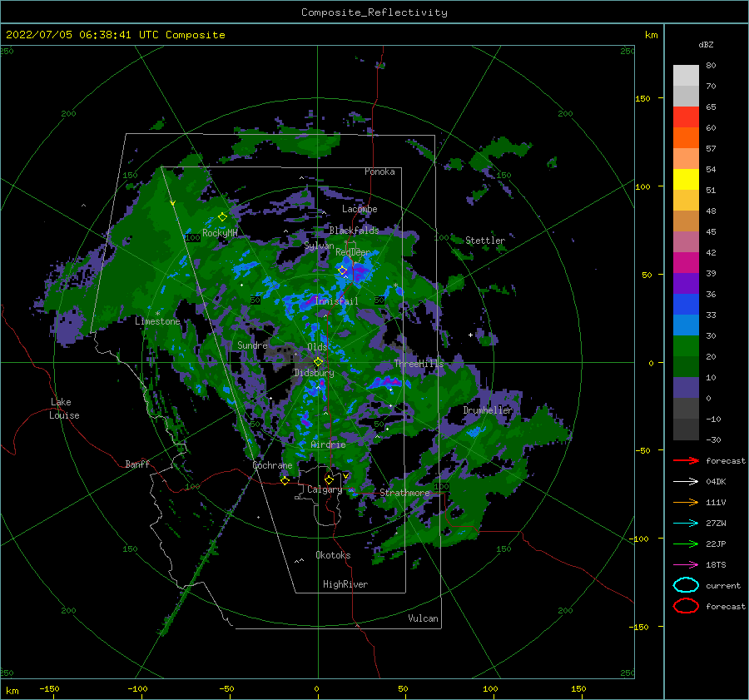Click the Composite_Reflectivity title
This screenshot has width=749, height=700.
pyautogui.click(x=374, y=12)
